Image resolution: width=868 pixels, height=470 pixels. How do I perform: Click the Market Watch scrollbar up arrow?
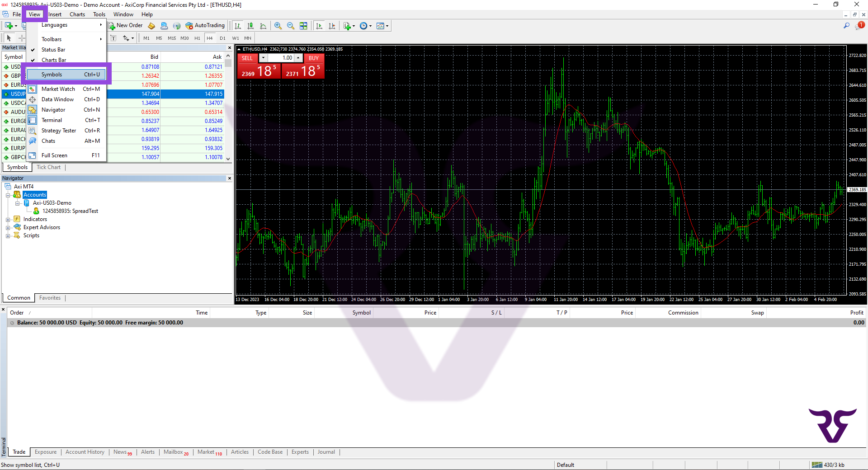click(x=228, y=56)
